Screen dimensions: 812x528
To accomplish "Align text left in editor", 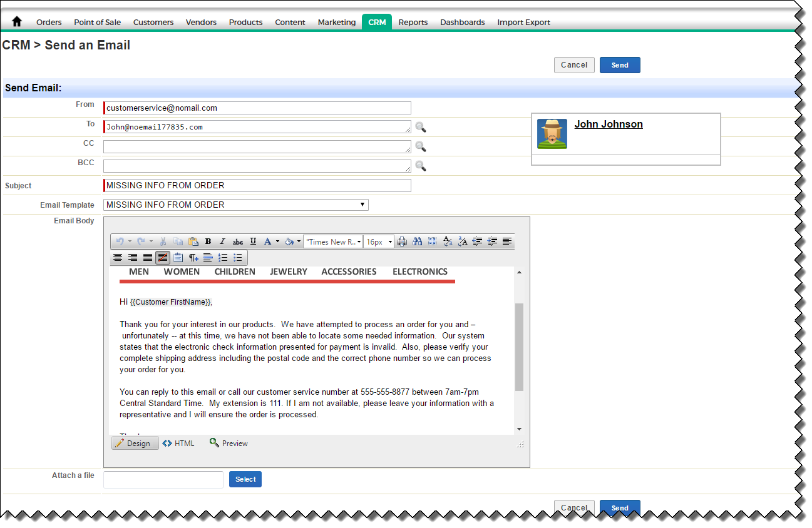I will point(507,241).
